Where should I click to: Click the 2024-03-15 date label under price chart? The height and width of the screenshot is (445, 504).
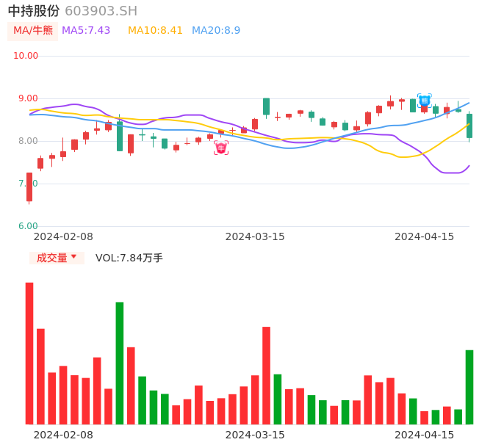pos(255,236)
